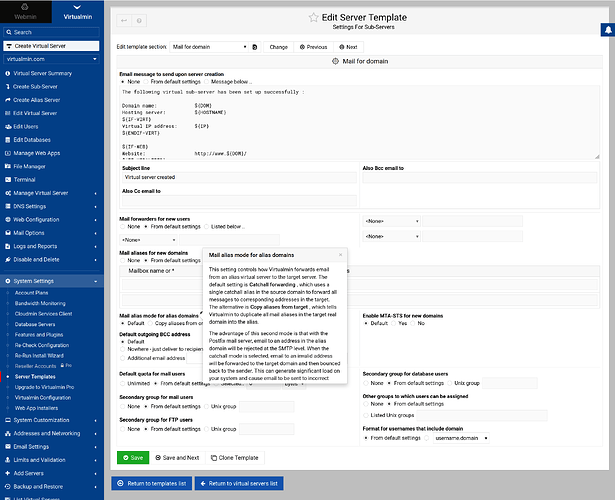Click the green Save button
615x500 pixels.
coord(133,456)
